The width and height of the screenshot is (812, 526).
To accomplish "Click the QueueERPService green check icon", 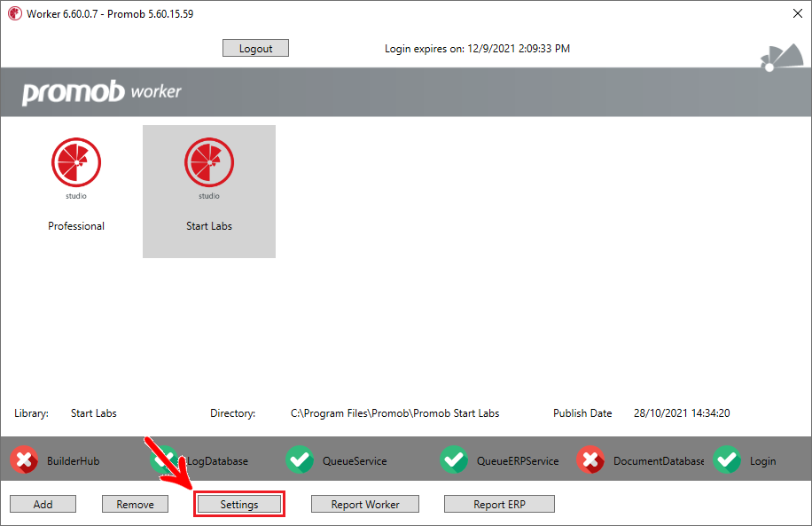I will tap(454, 460).
